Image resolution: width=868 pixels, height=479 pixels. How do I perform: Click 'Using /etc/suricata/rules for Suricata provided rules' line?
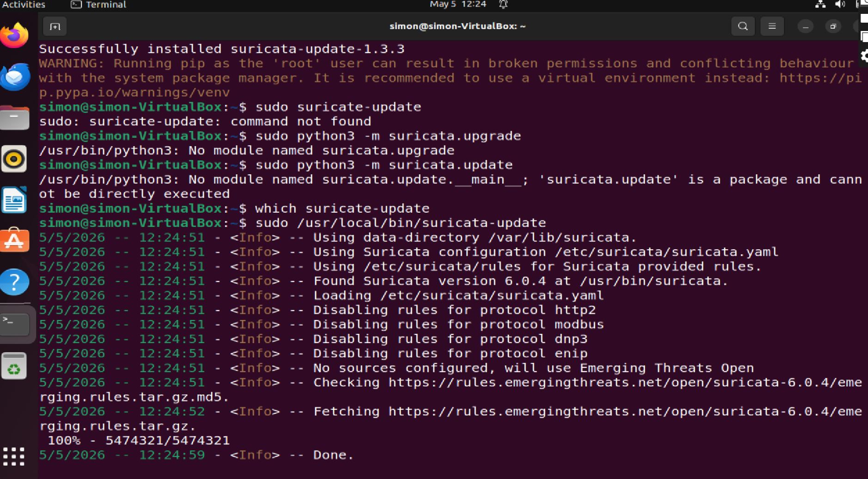400,267
